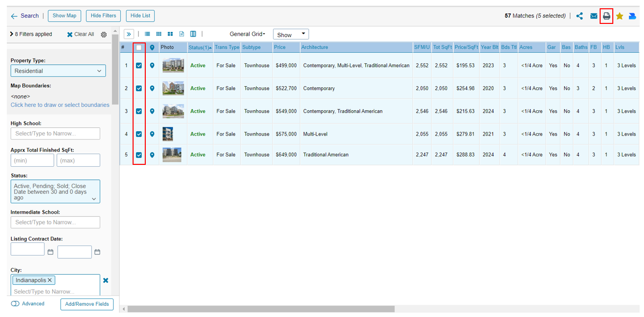The width and height of the screenshot is (644, 317).
Task: Click the map pin icon in header row
Action: coord(152,47)
